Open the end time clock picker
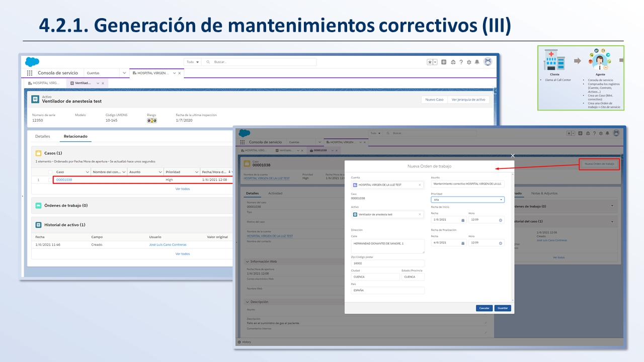Image resolution: width=644 pixels, height=362 pixels. click(x=500, y=243)
